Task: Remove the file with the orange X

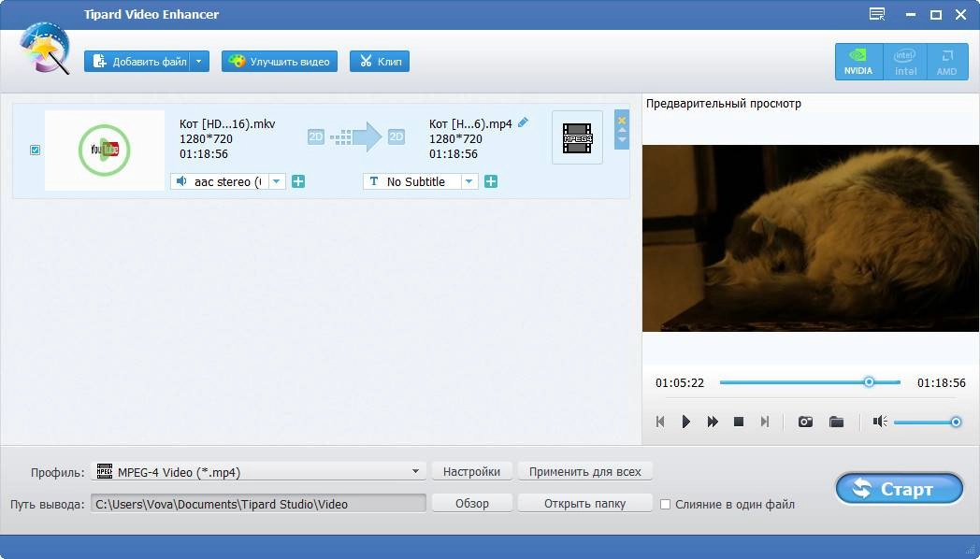Action: [x=622, y=120]
